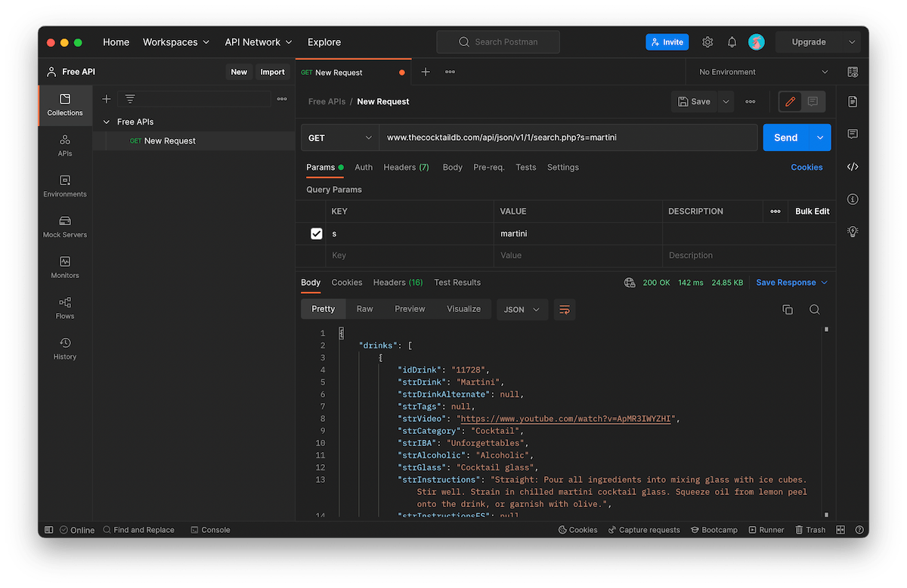
Task: Search the response with magnifier icon
Action: (814, 309)
